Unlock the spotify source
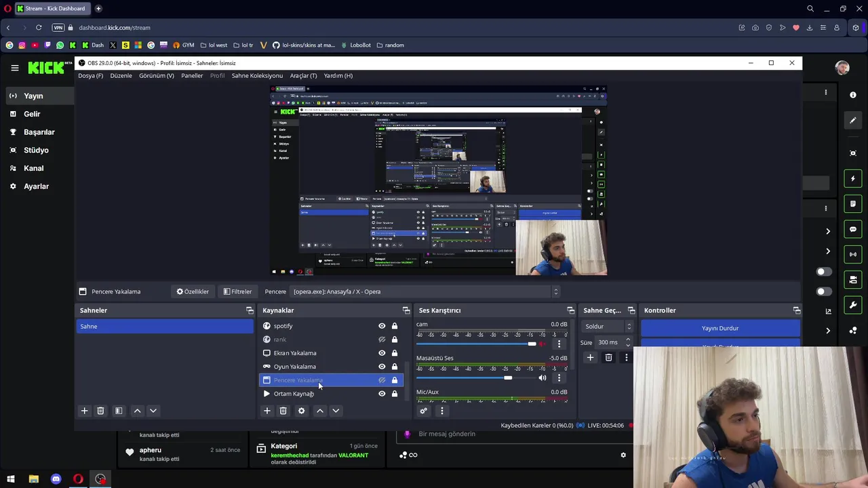 click(x=394, y=326)
